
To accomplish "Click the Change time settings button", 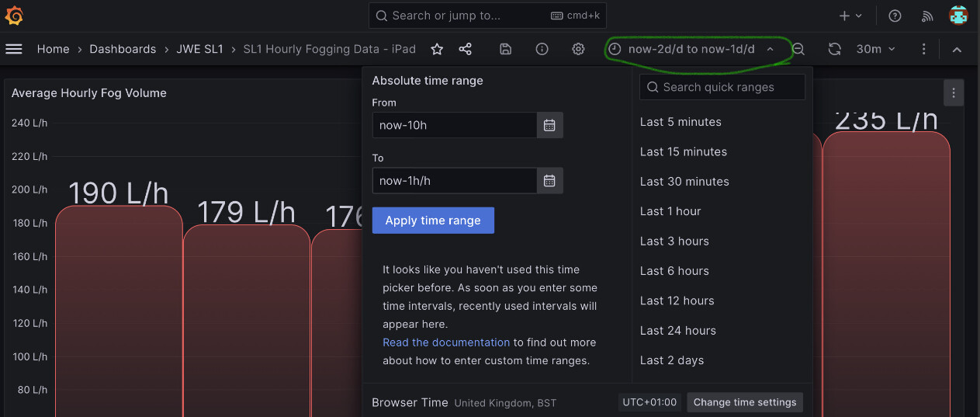I will [745, 402].
